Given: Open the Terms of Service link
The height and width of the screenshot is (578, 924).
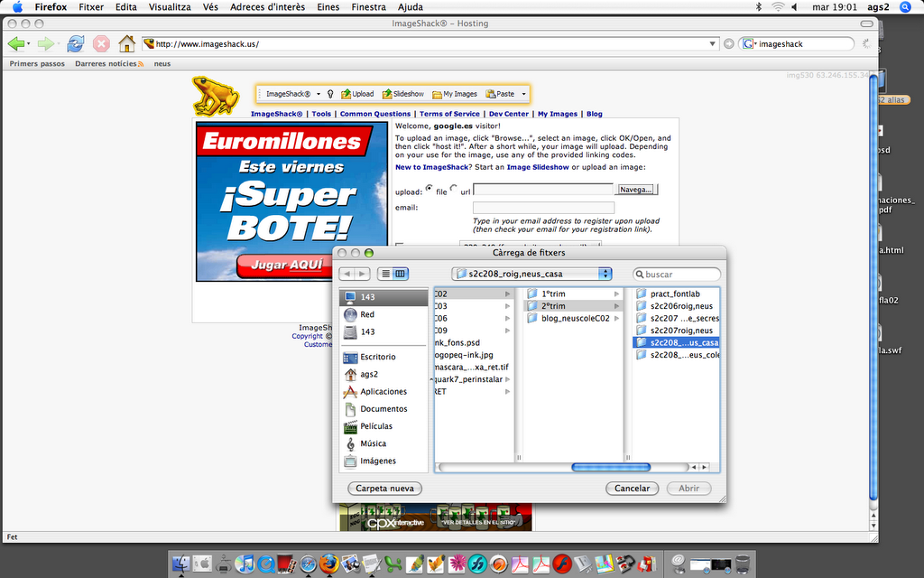Looking at the screenshot, I should point(449,114).
